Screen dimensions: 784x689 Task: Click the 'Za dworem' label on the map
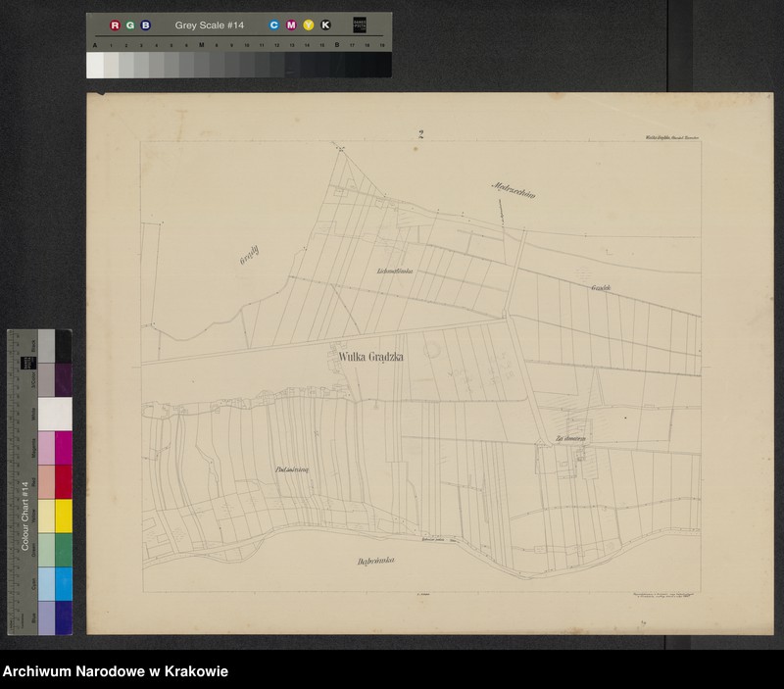[568, 440]
